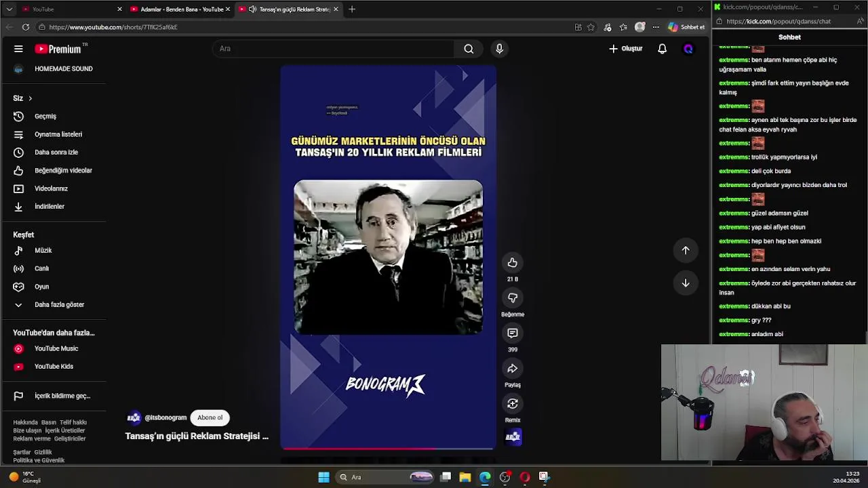The image size is (868, 488).
Task: Open YouTube notifications bell
Action: [662, 49]
